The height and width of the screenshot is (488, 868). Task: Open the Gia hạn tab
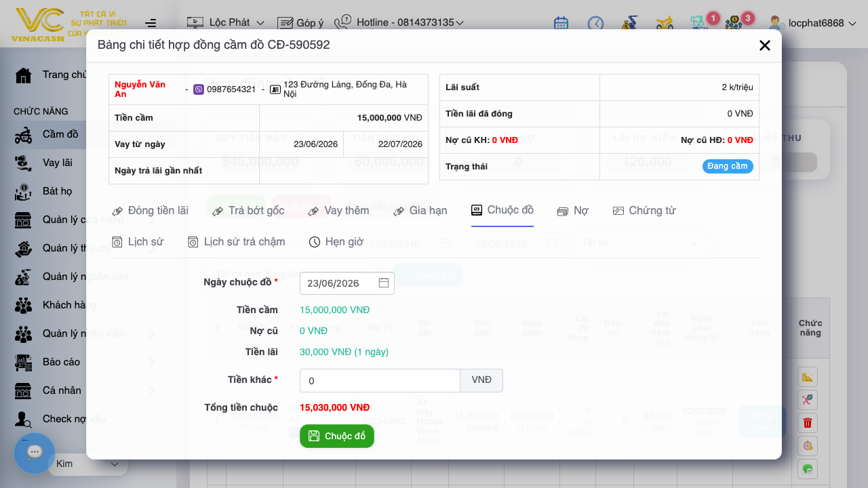point(420,211)
